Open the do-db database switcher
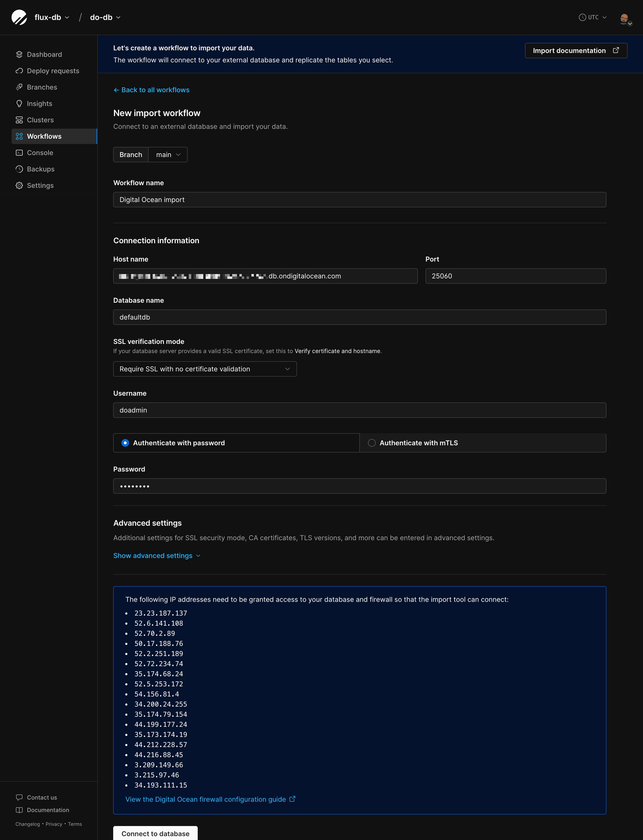The height and width of the screenshot is (840, 643). coord(104,17)
